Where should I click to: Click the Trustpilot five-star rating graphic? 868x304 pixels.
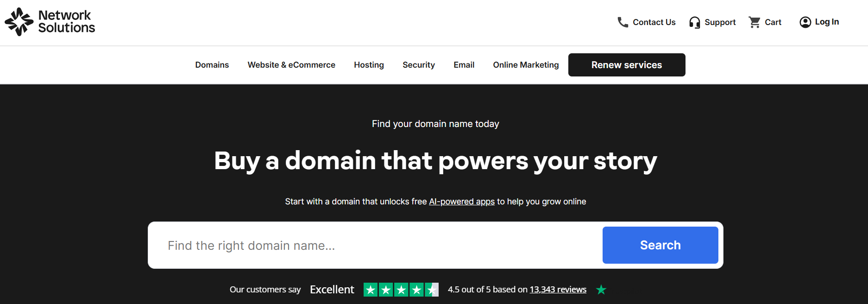click(401, 290)
